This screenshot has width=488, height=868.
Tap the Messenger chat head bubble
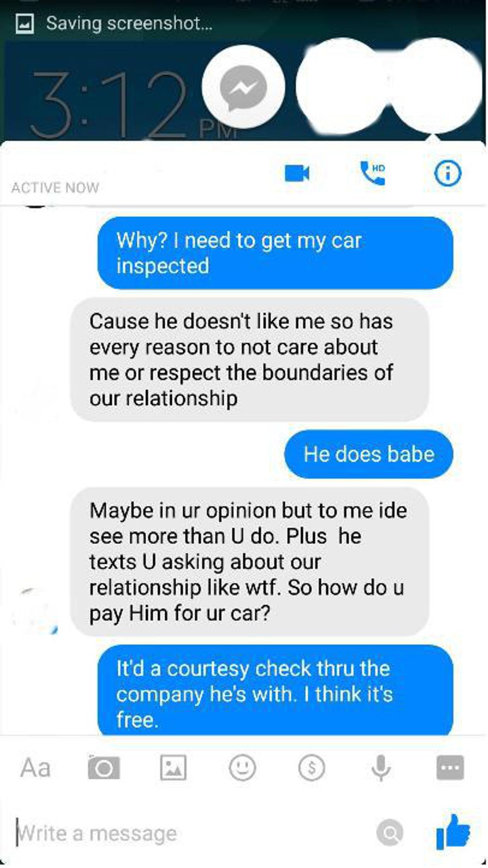coord(244,88)
